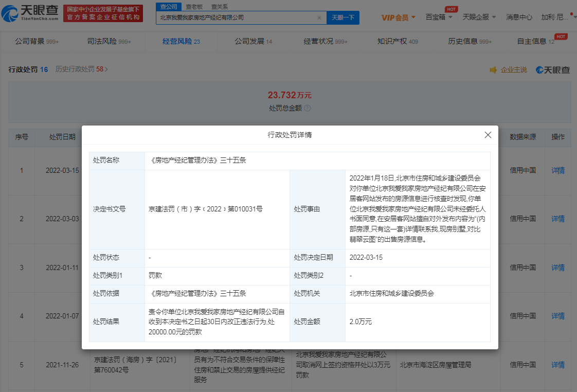Open the 知识产权 409 tab

(398, 42)
